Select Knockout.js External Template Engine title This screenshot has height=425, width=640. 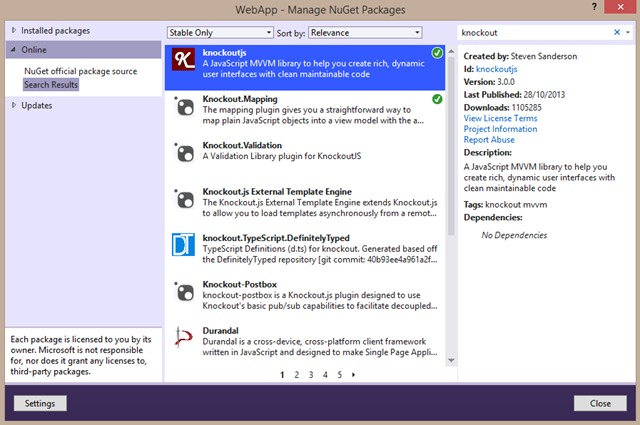point(277,191)
